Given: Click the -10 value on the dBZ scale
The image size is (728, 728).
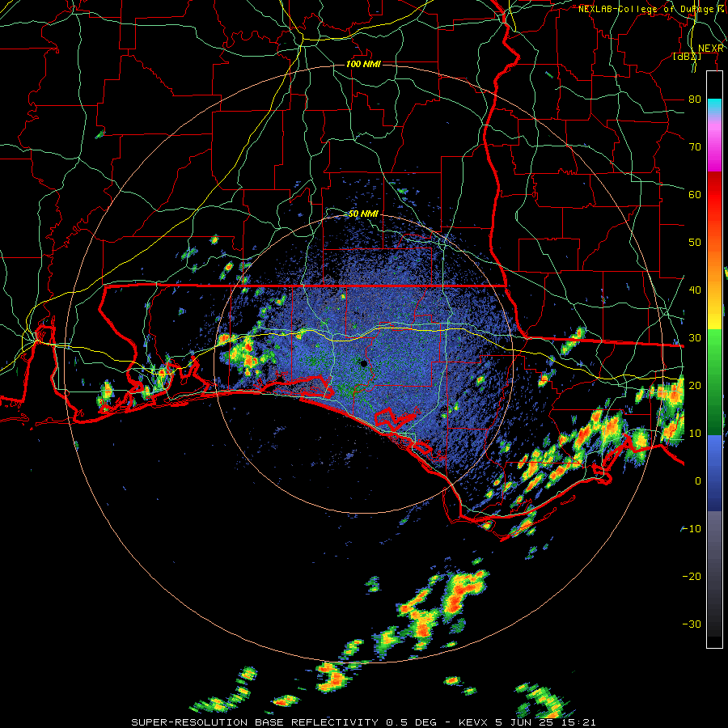Looking at the screenshot, I should point(692,529).
